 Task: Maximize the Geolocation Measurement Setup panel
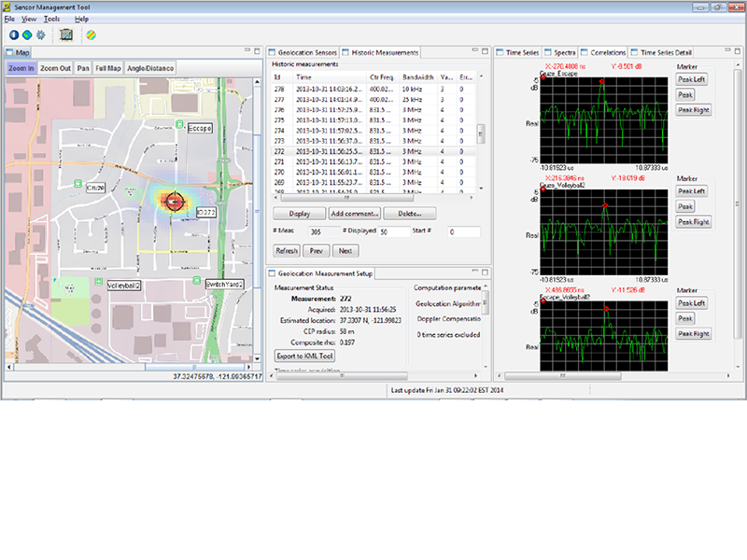coord(485,273)
